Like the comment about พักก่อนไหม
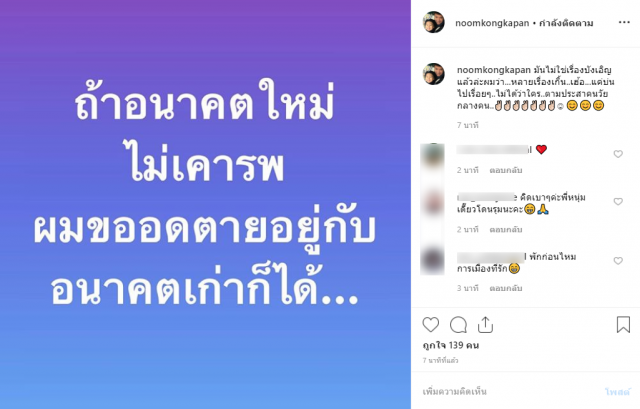 pos(618,261)
